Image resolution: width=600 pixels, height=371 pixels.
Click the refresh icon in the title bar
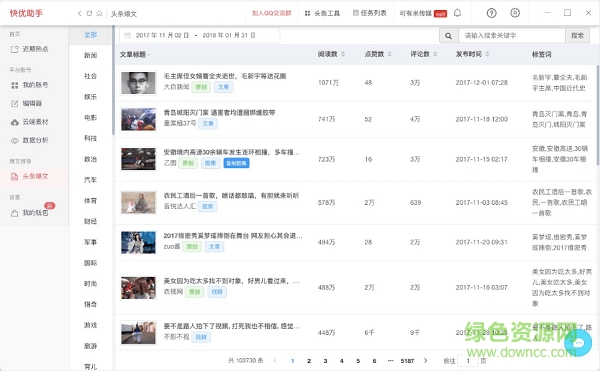tap(89, 13)
